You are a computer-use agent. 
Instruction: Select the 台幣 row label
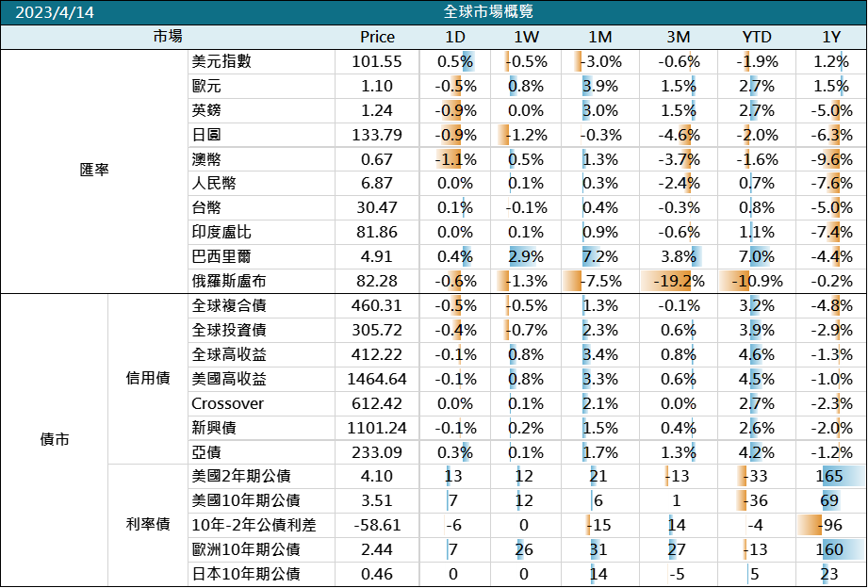(x=206, y=207)
